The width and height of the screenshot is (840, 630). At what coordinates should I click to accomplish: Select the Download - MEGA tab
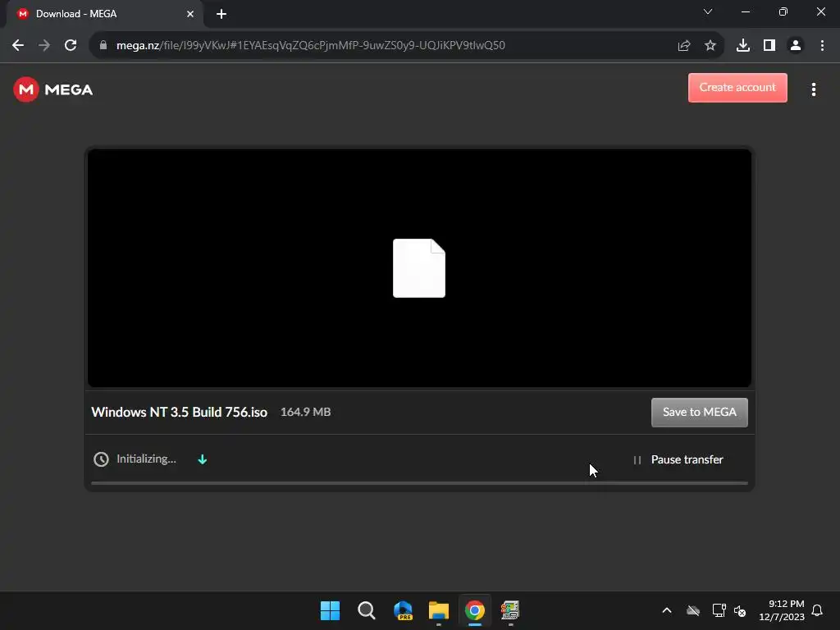(104, 14)
